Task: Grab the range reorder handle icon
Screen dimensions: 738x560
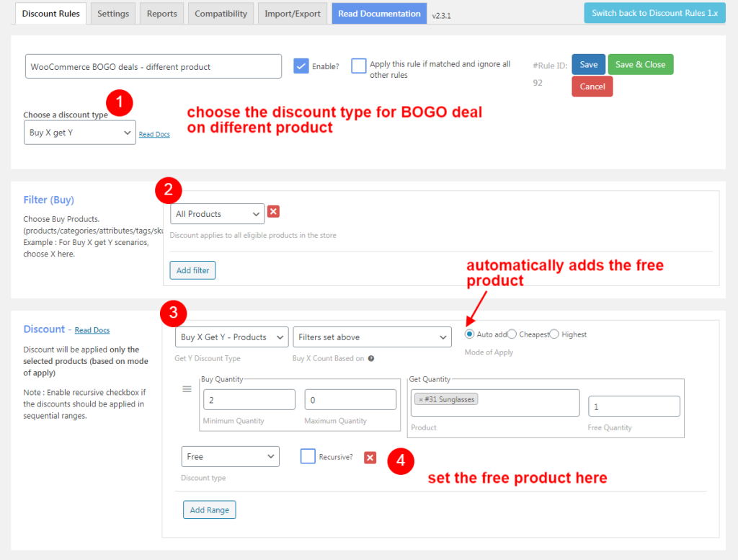Action: pos(187,389)
